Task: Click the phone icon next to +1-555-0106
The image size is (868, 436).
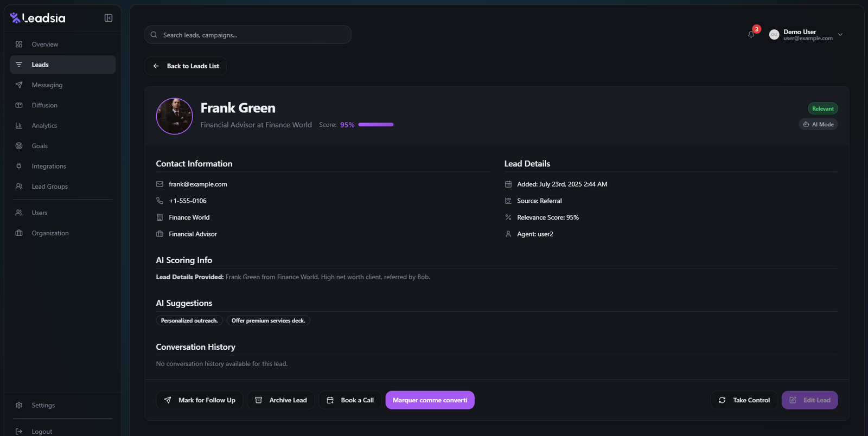Action: point(159,201)
